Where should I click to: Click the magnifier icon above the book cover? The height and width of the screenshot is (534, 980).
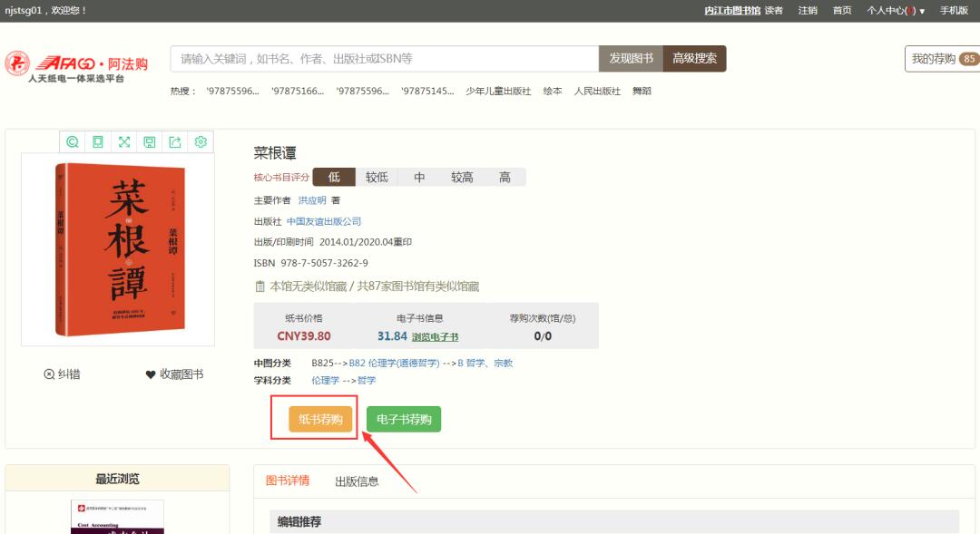pos(73,141)
